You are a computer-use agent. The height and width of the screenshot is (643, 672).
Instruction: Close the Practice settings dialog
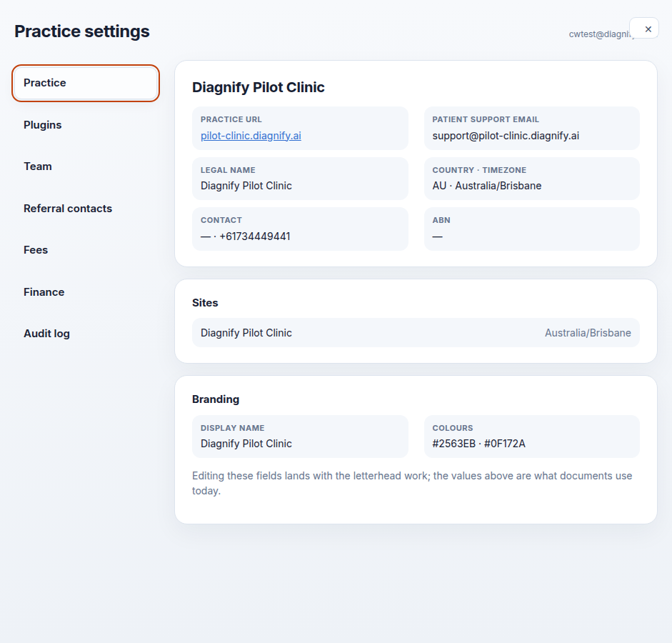[643, 29]
